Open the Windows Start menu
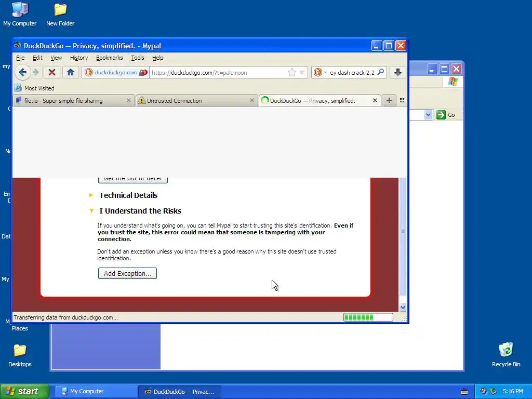 [25, 391]
